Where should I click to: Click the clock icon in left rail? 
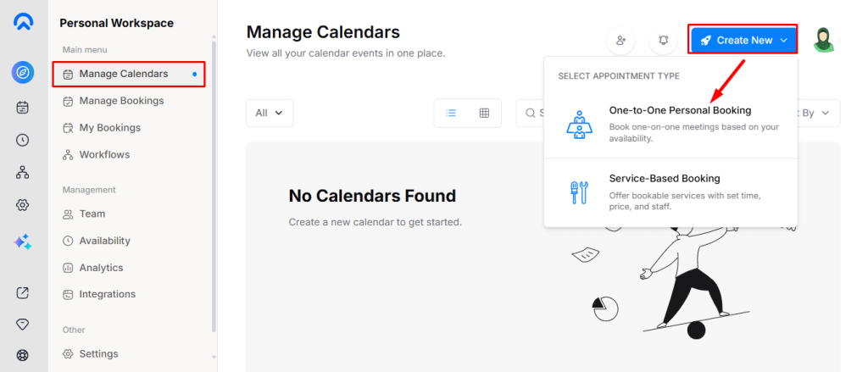[x=23, y=140]
